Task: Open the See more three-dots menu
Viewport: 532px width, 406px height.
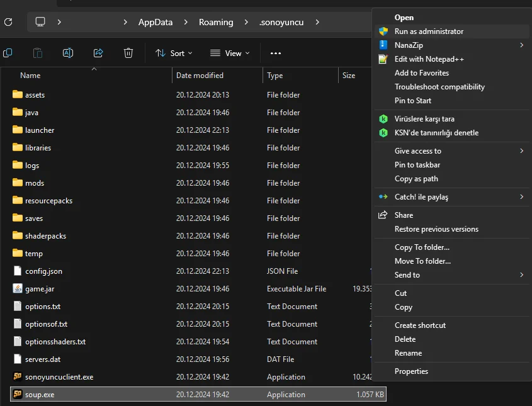Action: tap(276, 54)
